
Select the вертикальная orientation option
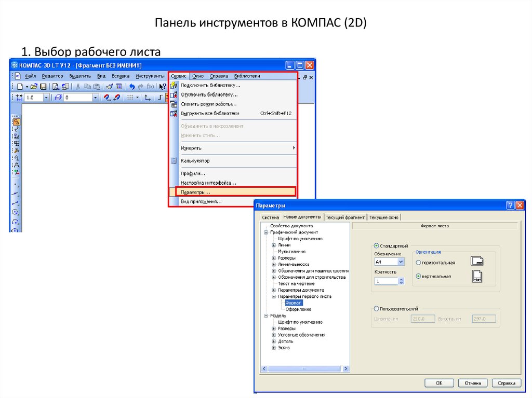click(418, 276)
